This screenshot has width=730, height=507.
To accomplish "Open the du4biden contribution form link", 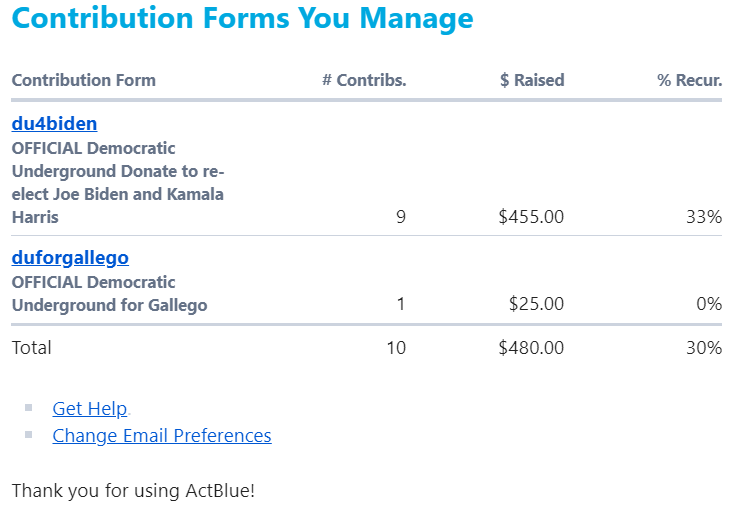I will point(54,124).
